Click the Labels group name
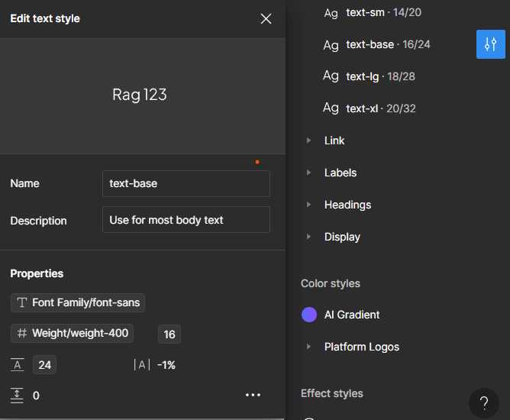 tap(341, 173)
